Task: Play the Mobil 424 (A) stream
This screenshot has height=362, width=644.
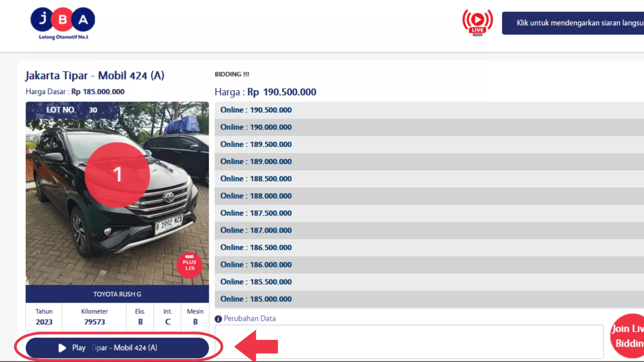Action: click(x=117, y=348)
